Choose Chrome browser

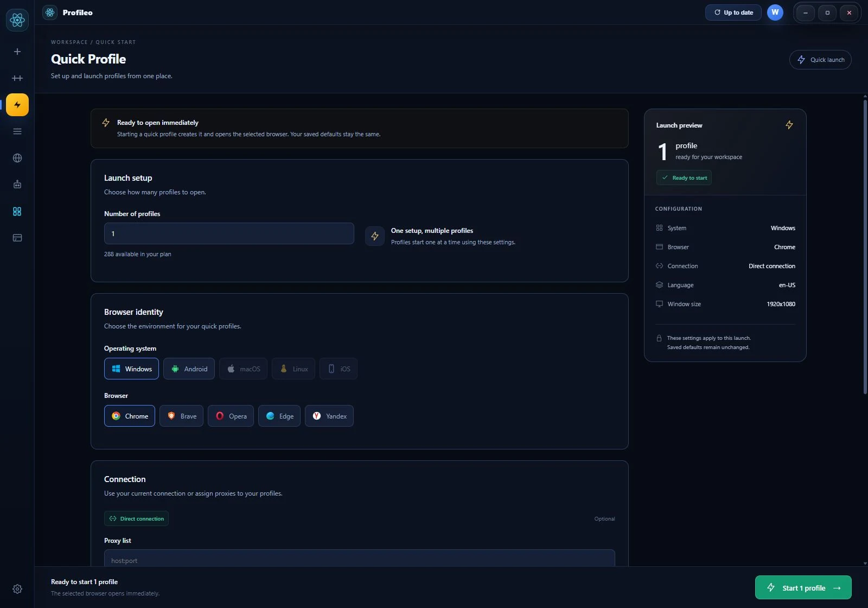pos(130,416)
